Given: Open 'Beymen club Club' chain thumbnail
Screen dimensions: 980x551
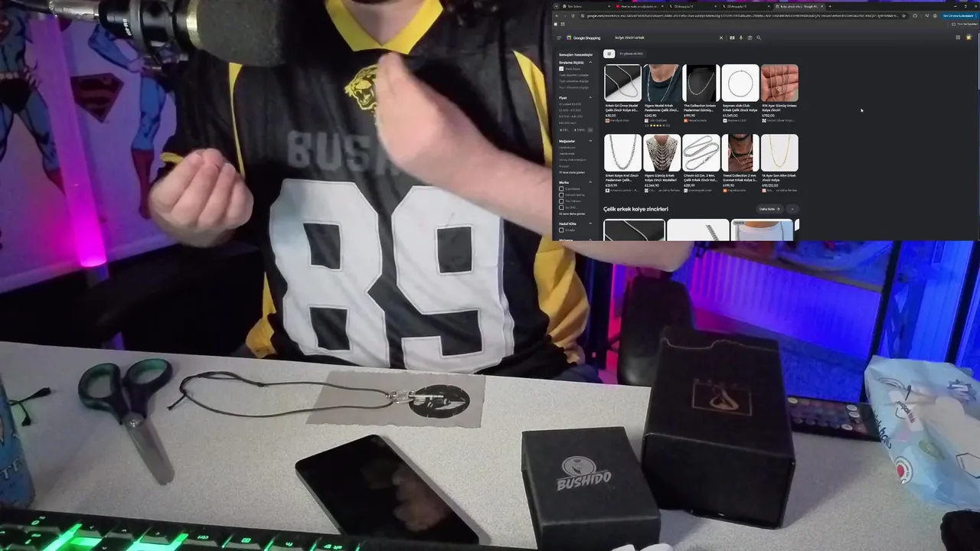Looking at the screenshot, I should click(x=740, y=83).
